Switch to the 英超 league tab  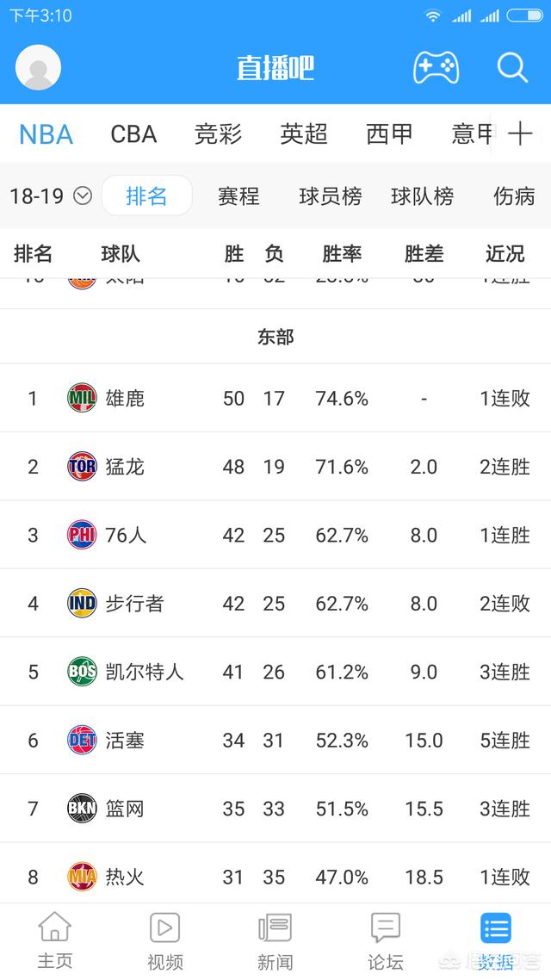pyautogui.click(x=304, y=134)
